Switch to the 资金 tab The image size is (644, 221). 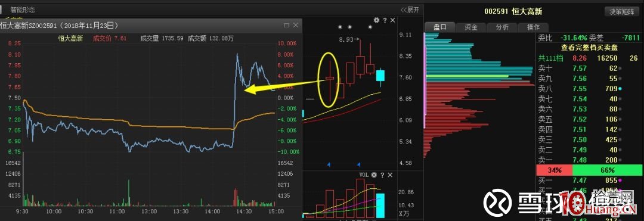click(470, 27)
